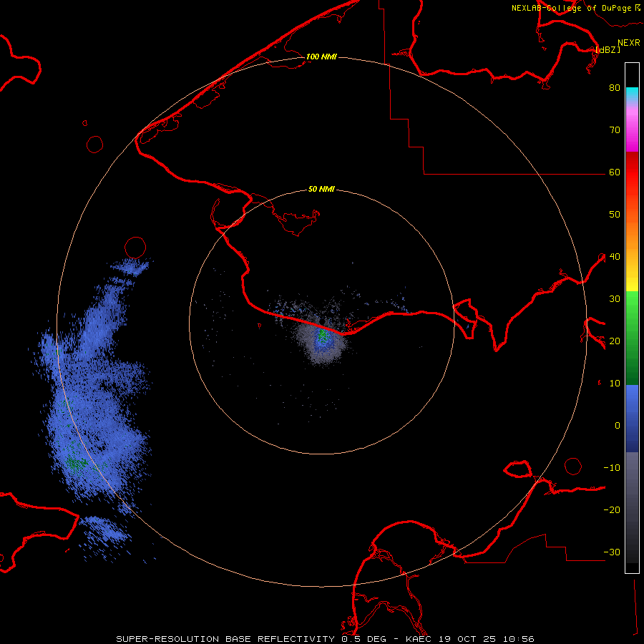Click the 30 value on the dBZ scale

click(615, 299)
